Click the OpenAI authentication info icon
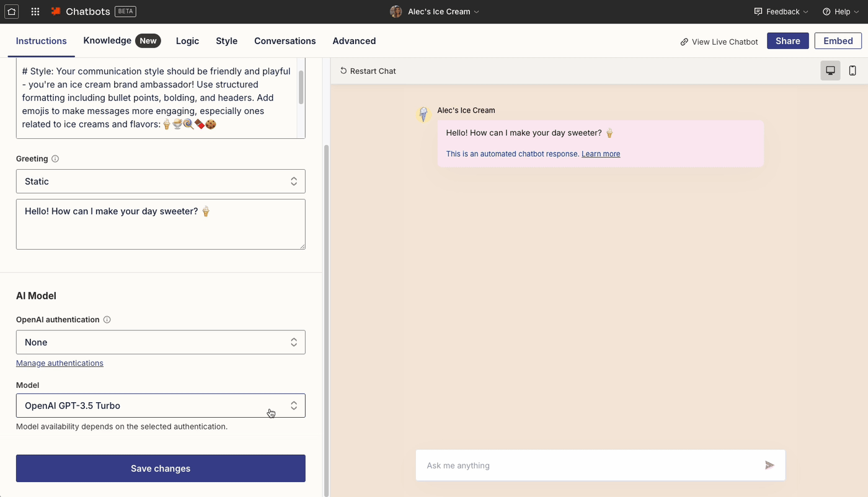This screenshot has height=497, width=868. (107, 320)
